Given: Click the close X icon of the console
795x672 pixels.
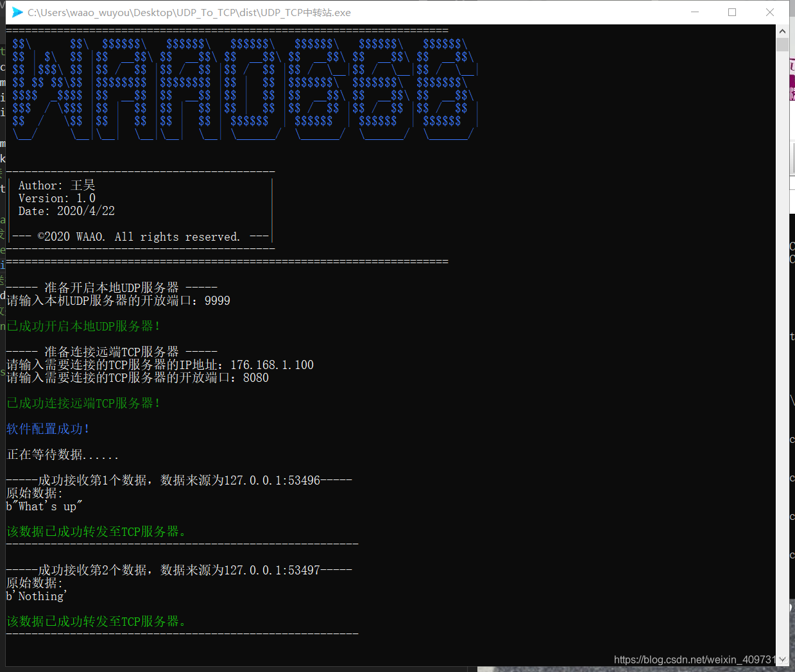Looking at the screenshot, I should click(769, 12).
